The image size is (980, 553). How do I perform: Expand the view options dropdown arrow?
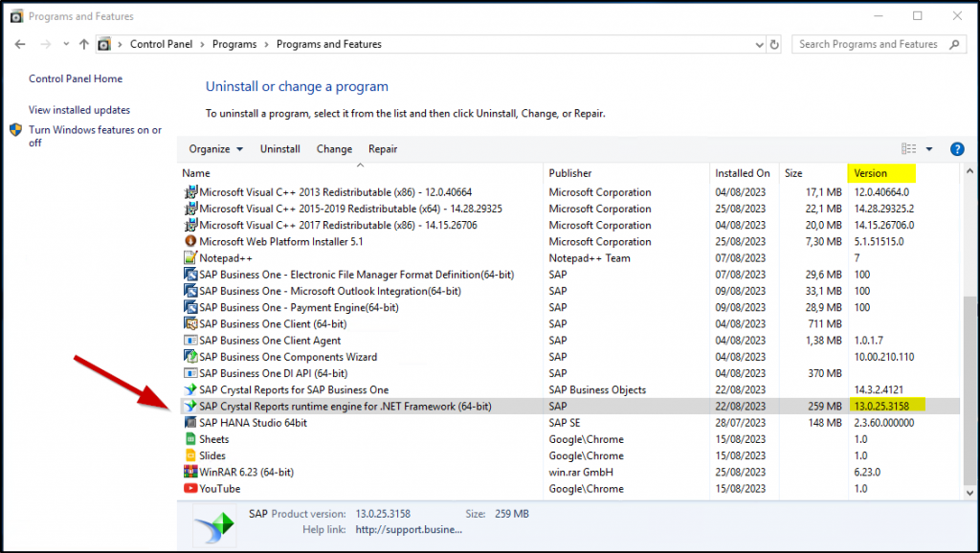tap(929, 149)
